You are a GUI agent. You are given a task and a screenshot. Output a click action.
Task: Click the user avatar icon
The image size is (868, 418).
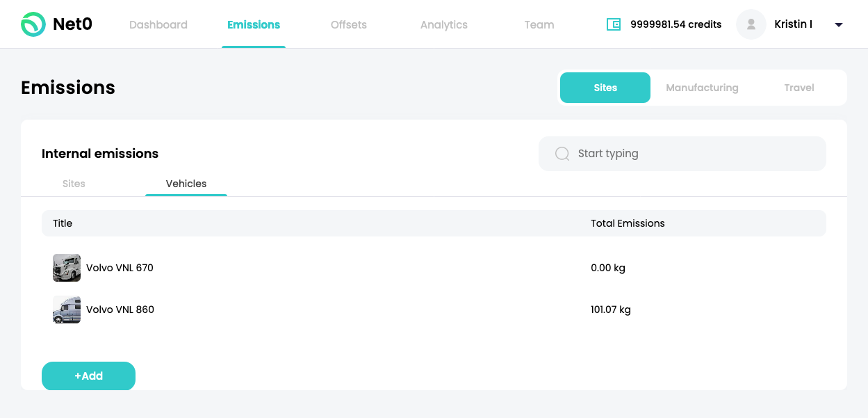751,24
